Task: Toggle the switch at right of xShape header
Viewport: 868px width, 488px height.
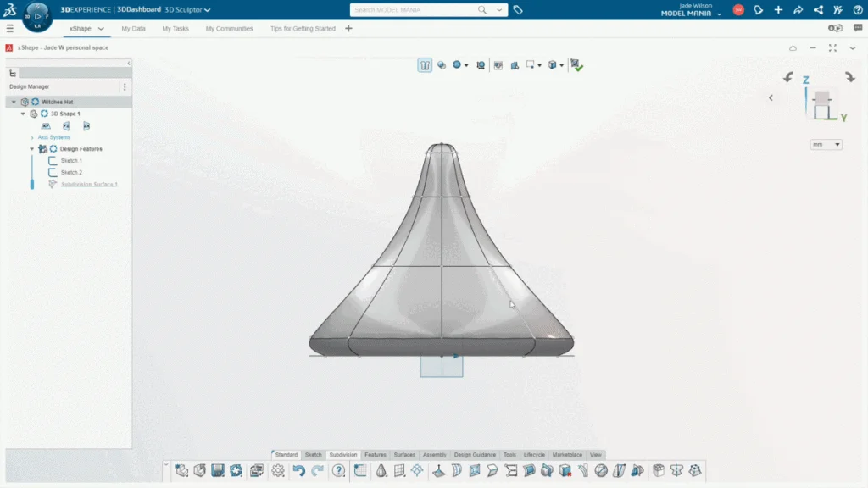Action: click(x=835, y=28)
